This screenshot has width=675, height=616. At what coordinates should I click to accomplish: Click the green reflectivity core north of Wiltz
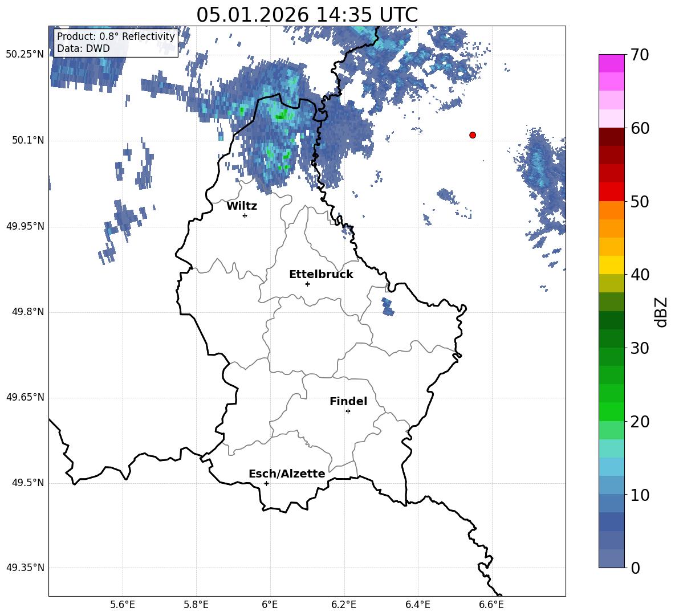pos(282,115)
